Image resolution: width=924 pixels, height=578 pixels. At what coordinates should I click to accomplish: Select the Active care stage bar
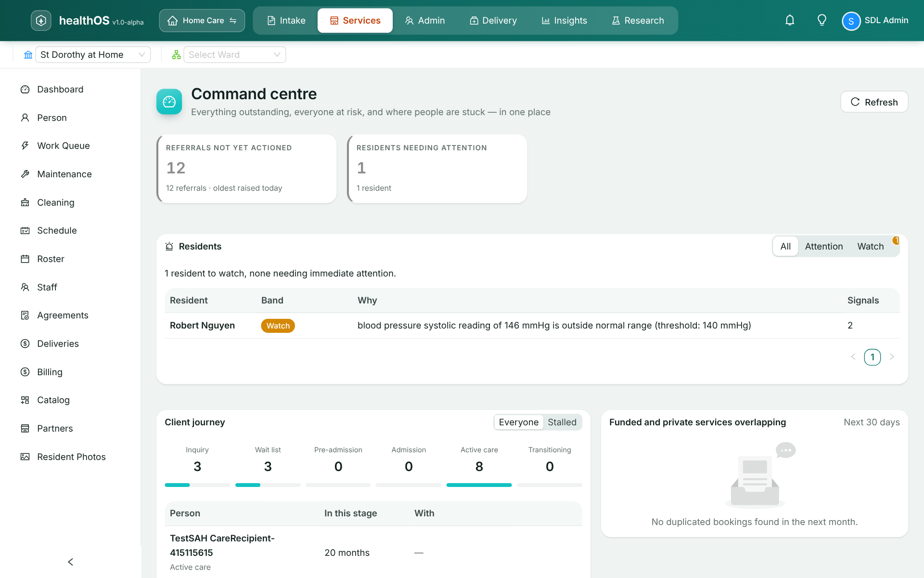pos(479,485)
